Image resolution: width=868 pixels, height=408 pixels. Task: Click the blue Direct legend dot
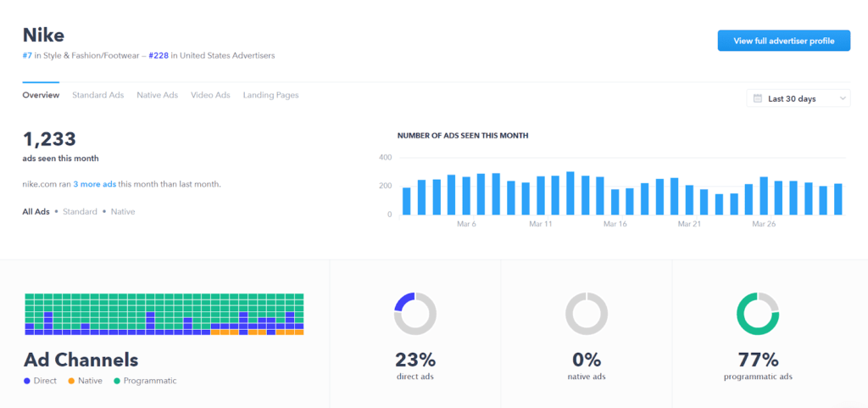coord(27,381)
